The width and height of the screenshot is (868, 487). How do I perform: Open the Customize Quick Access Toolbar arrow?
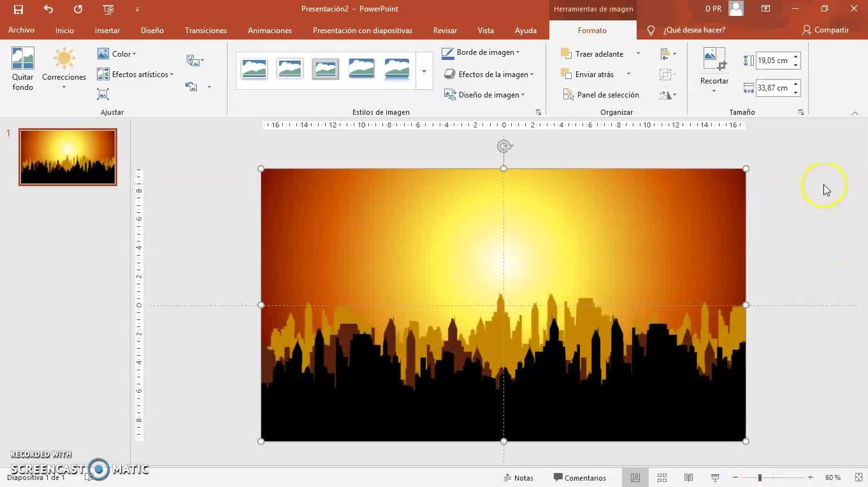[137, 10]
